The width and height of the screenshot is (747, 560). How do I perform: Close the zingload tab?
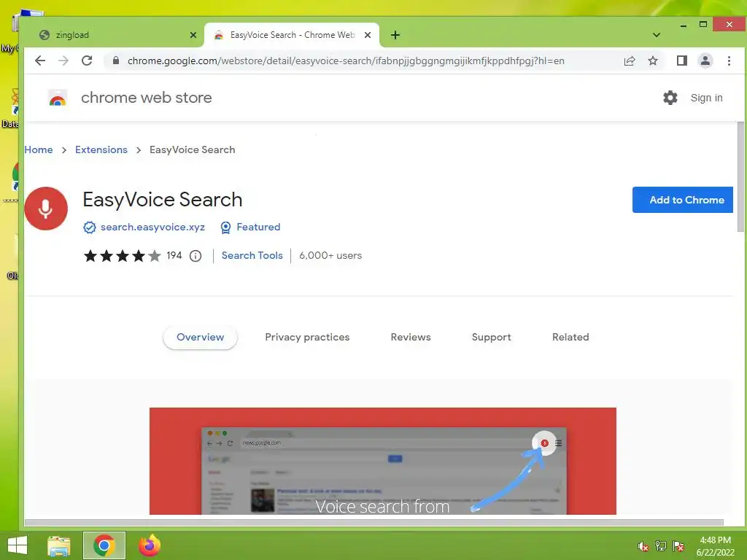click(x=193, y=35)
